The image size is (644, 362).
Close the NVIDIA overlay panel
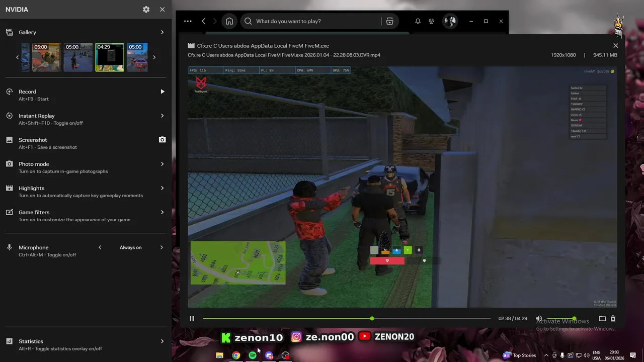click(162, 10)
